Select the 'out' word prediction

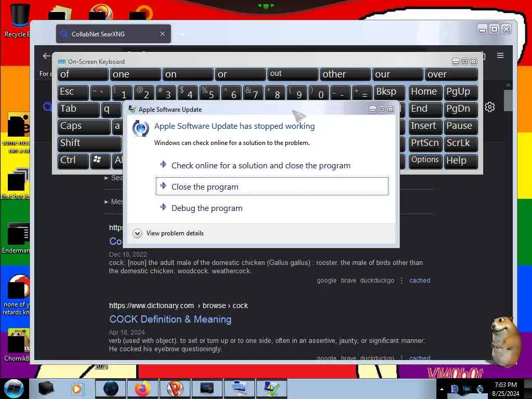(293, 74)
